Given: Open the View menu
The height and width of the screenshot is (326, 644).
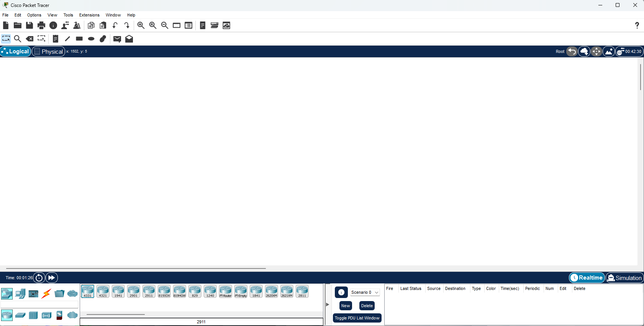Looking at the screenshot, I should pos(52,15).
